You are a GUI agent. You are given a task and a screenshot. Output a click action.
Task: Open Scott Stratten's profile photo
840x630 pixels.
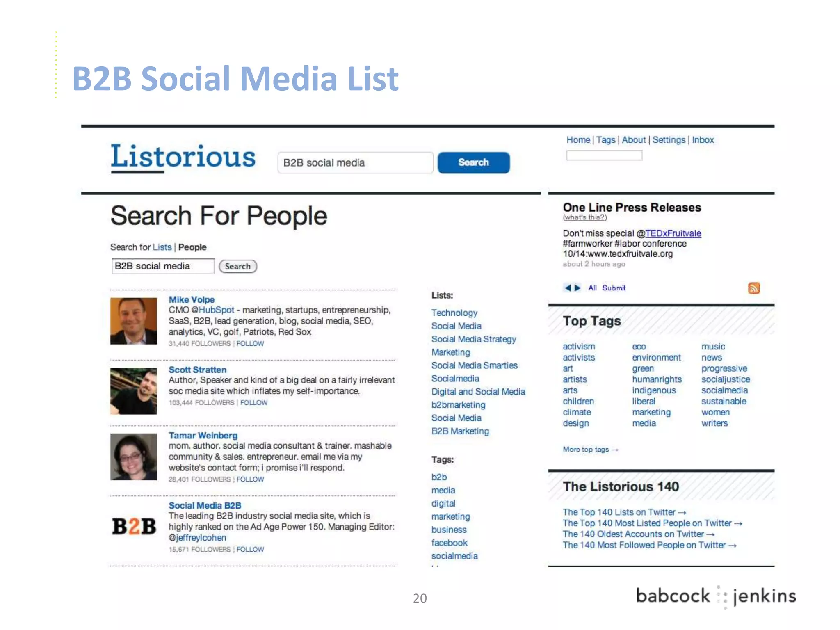134,391
